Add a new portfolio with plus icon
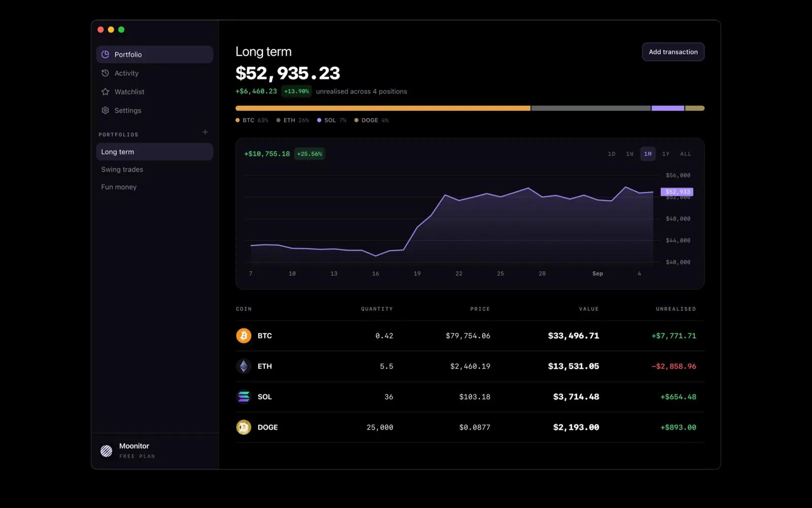 205,132
